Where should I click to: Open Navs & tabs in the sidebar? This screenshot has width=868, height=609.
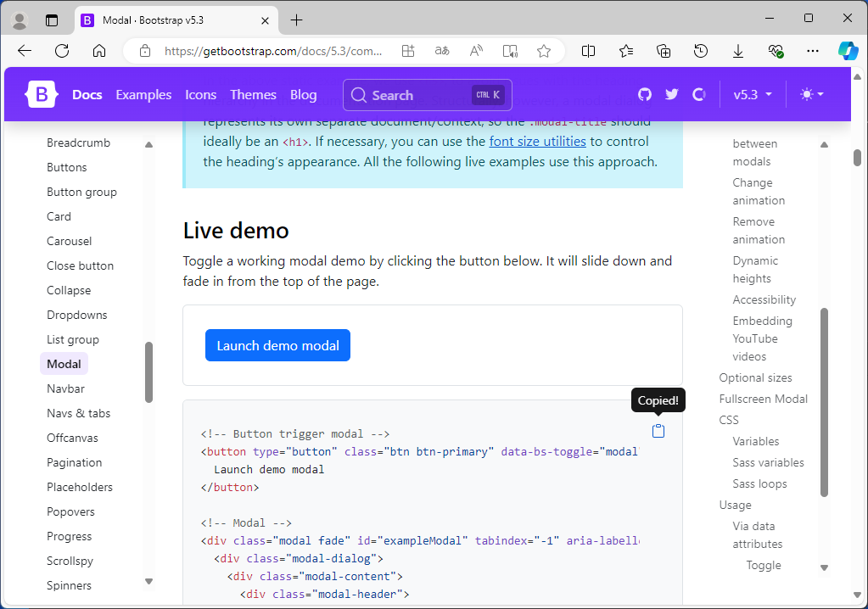pos(79,413)
